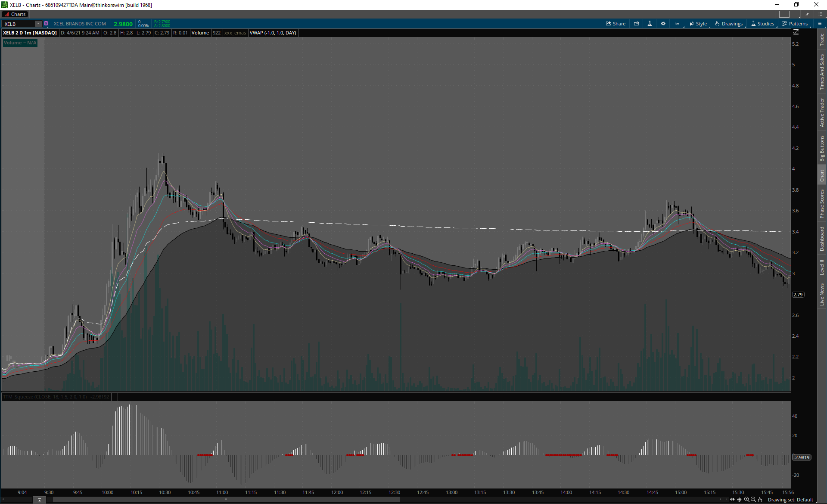
Task: Click the Drawing set: Default link
Action: coord(790,500)
